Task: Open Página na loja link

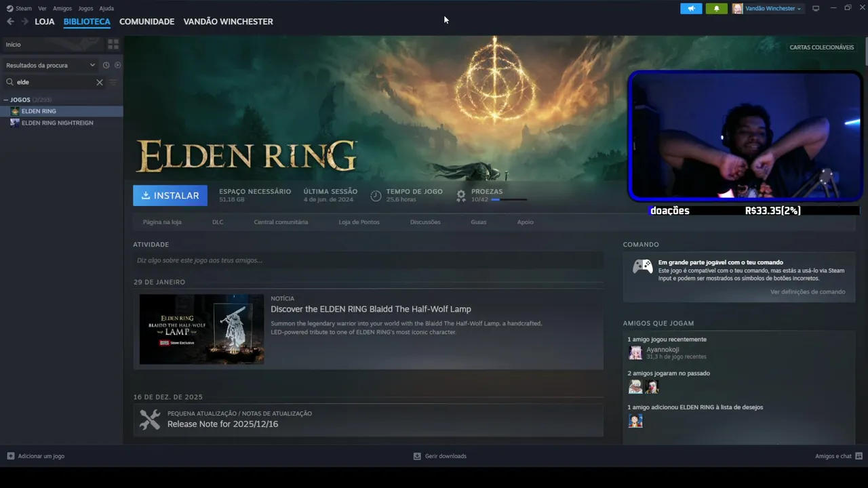Action: tap(162, 222)
